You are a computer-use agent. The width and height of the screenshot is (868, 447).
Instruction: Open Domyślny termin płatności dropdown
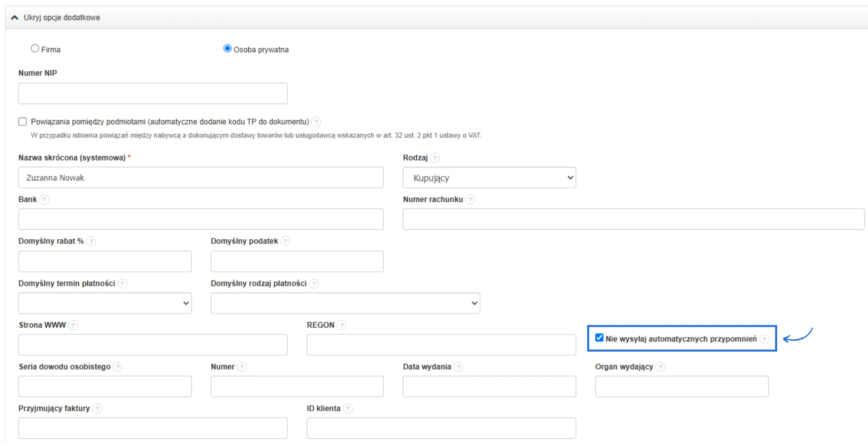[x=105, y=303]
